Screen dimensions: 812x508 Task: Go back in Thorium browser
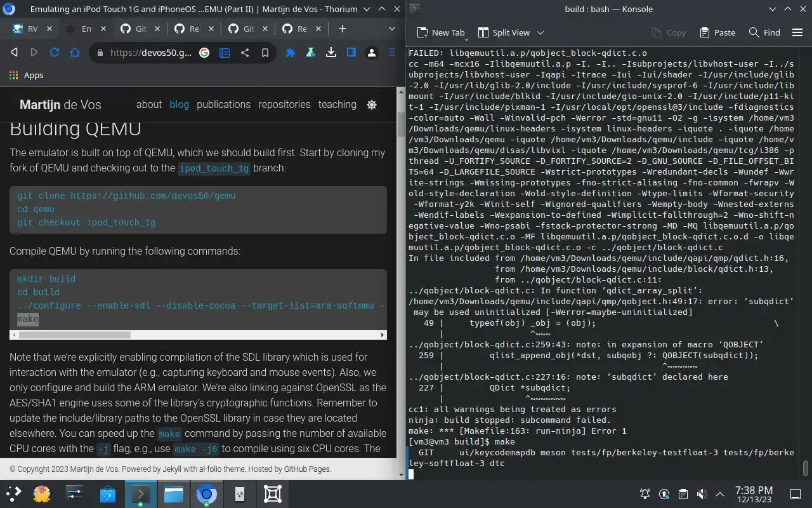pyautogui.click(x=14, y=53)
